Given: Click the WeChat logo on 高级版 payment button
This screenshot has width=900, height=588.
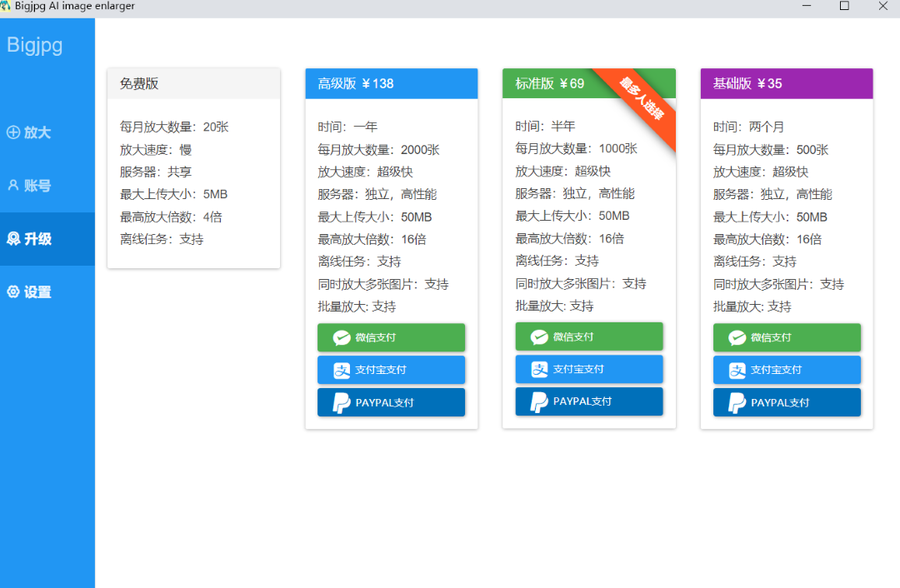Looking at the screenshot, I should pyautogui.click(x=341, y=337).
